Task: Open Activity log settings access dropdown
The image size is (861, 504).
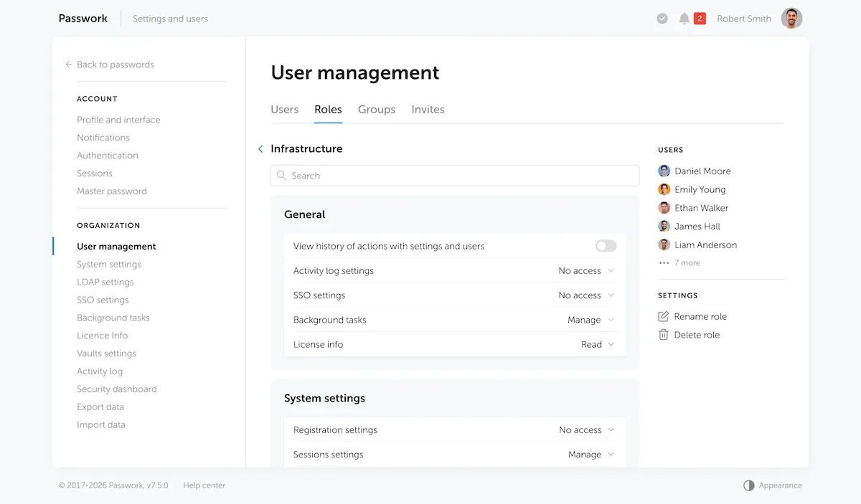Action: tap(586, 271)
